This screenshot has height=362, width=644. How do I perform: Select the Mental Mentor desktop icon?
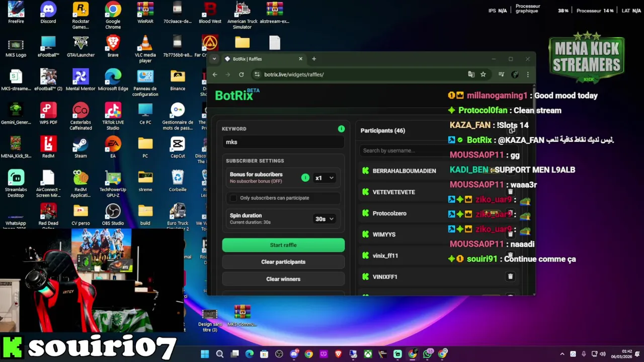pyautogui.click(x=80, y=80)
